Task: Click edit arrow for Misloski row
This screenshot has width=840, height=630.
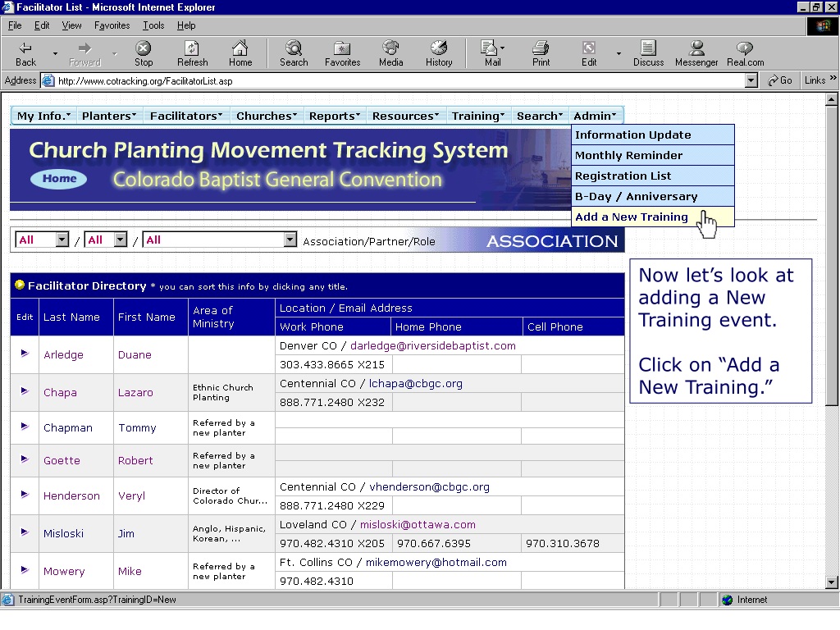Action: tap(25, 532)
